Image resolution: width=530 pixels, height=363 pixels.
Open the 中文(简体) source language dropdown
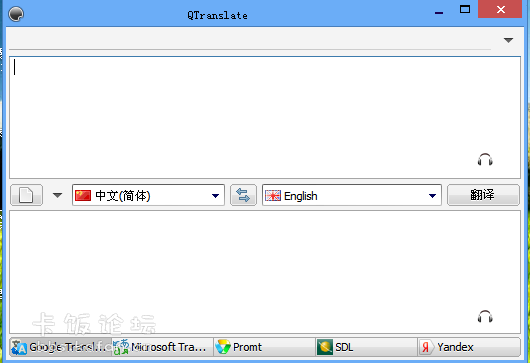pyautogui.click(x=148, y=195)
